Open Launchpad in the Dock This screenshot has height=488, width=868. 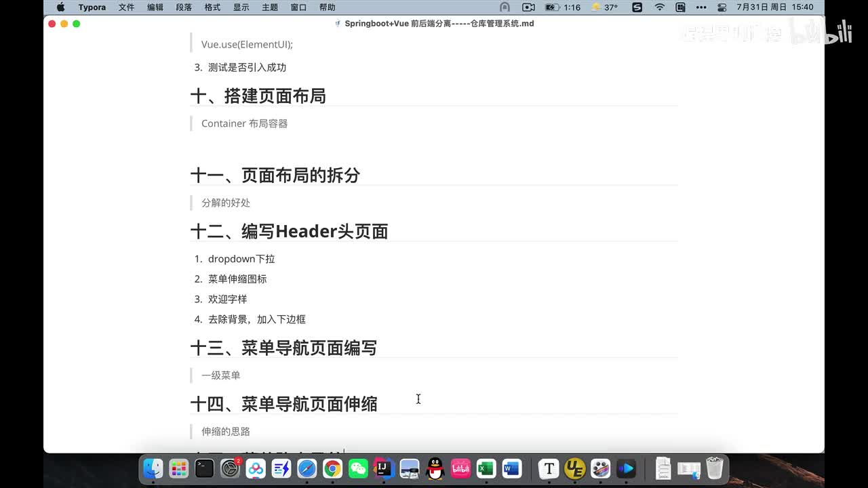[x=179, y=468]
